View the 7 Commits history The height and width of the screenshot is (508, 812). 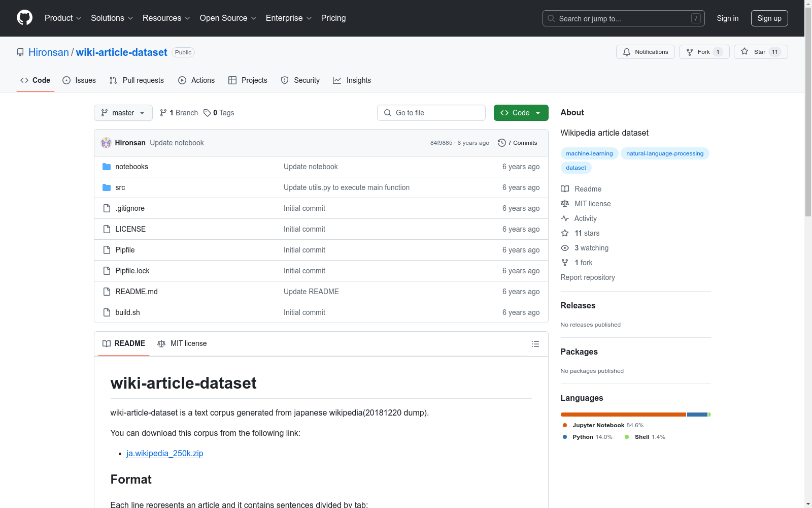[518, 143]
